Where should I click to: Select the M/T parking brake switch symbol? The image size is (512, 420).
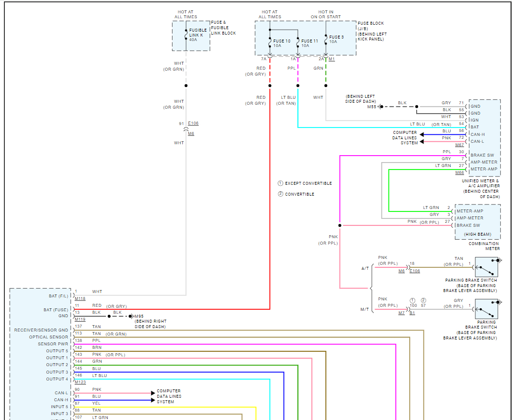pos(486,309)
